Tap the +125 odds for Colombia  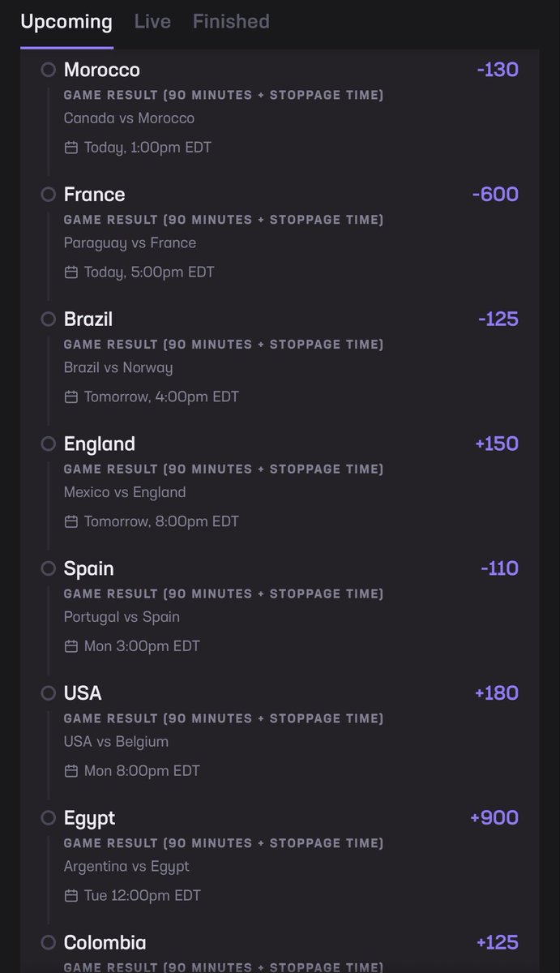(x=498, y=943)
